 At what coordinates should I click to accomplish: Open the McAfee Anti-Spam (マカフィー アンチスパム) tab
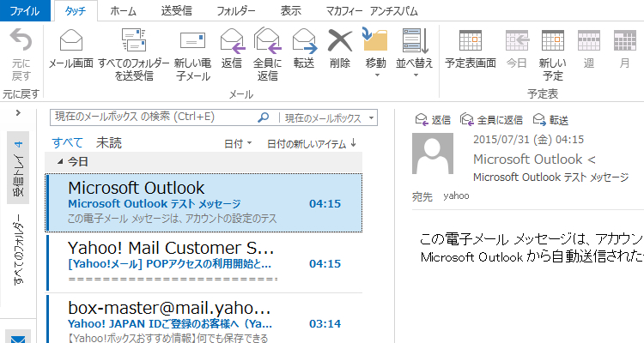point(371,10)
